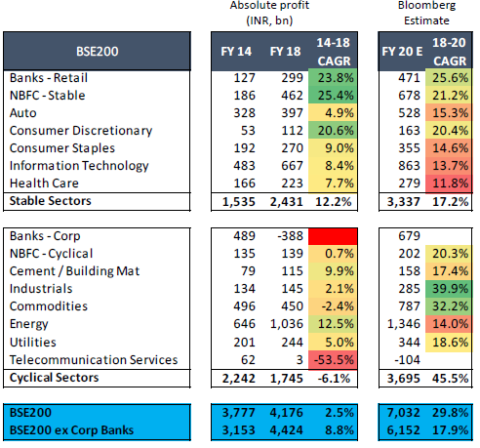Select the 14.0% Energy estimate CAGR
480x448 pixels.
pyautogui.click(x=449, y=324)
